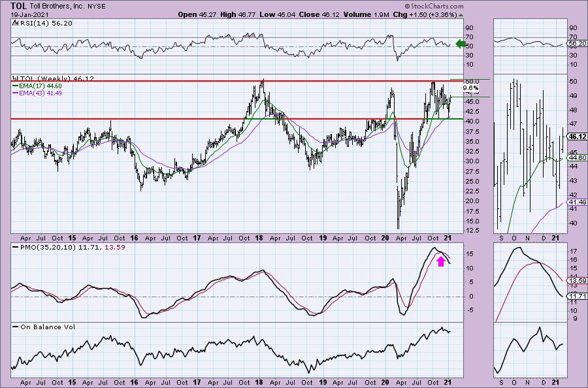Click the Open 45.27 value
588x388 pixels.
[197, 14]
